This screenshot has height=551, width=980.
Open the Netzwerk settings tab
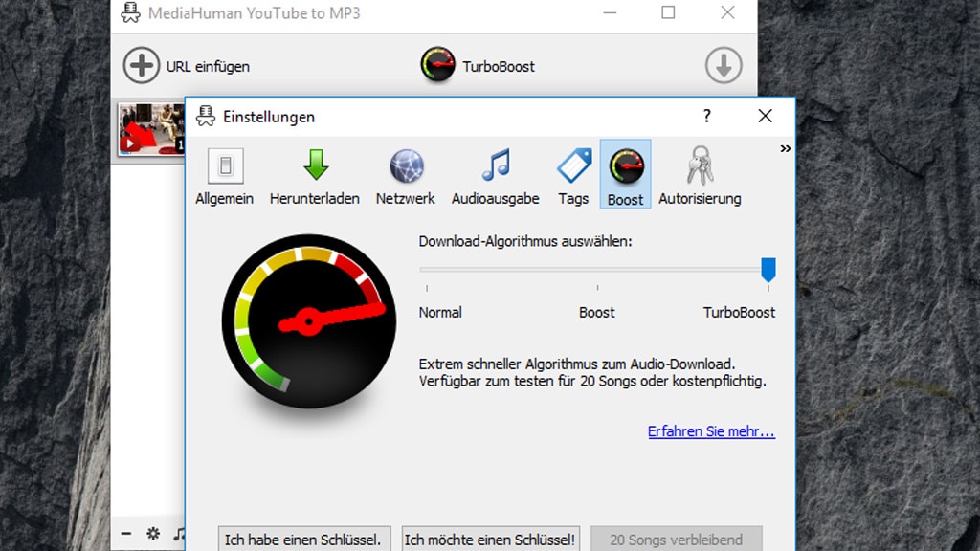pos(406,176)
